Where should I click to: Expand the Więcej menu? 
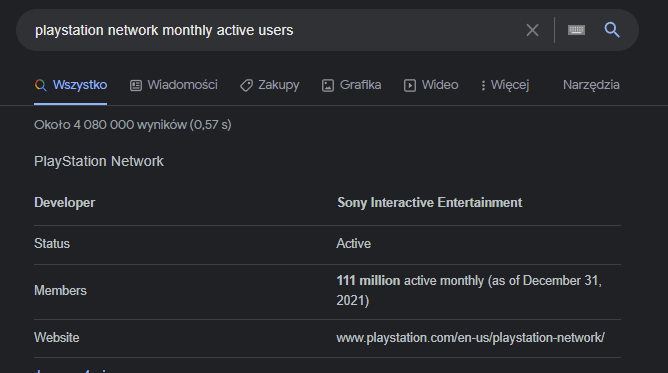point(504,85)
